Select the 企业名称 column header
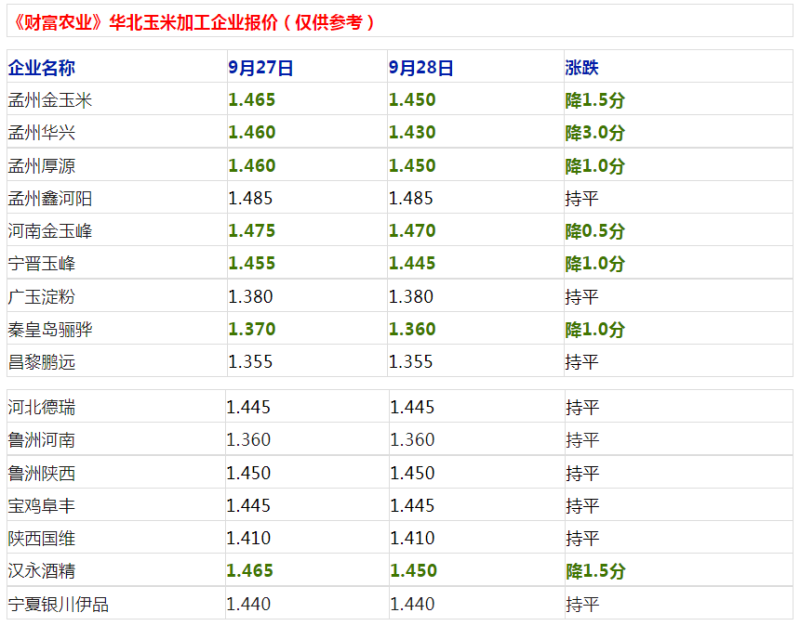 (x=41, y=67)
